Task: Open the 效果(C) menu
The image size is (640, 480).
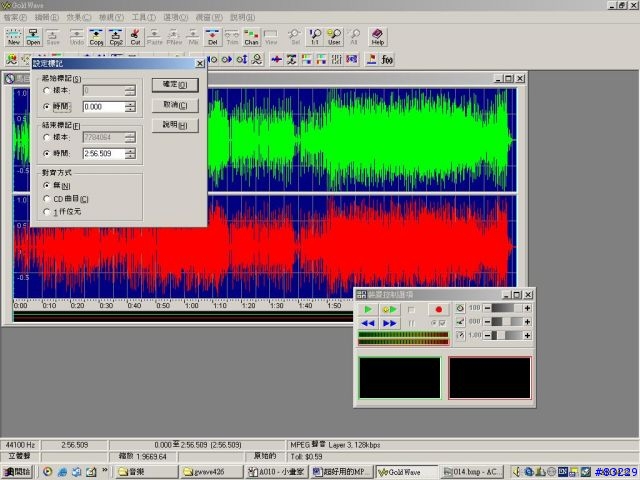Action: (79, 18)
